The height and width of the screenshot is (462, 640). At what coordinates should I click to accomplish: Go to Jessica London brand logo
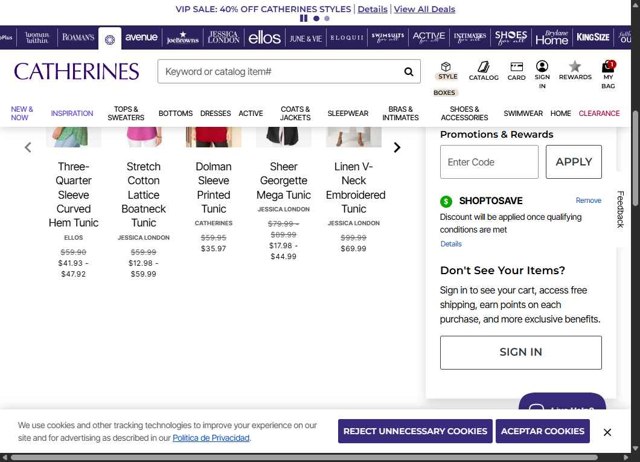(x=224, y=38)
